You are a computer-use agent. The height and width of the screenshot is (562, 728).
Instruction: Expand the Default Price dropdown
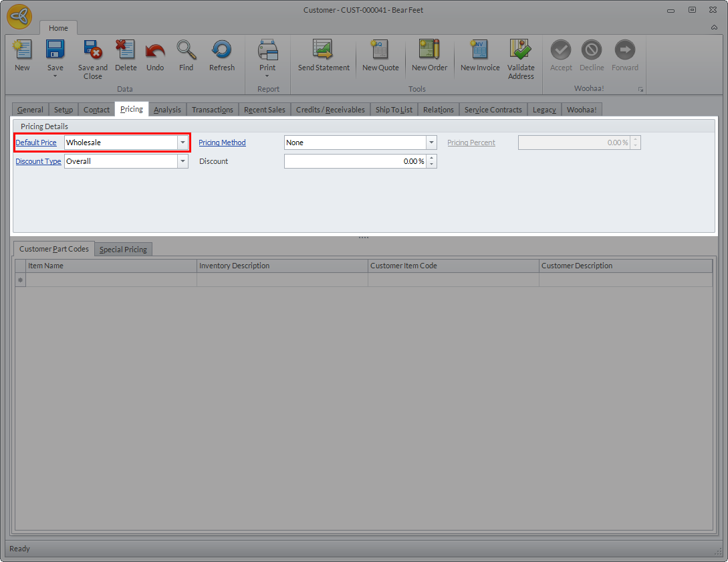183,143
